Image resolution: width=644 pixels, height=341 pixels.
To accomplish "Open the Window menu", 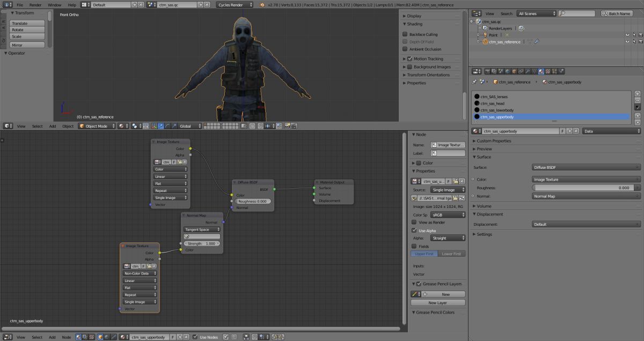I will 54,4.
